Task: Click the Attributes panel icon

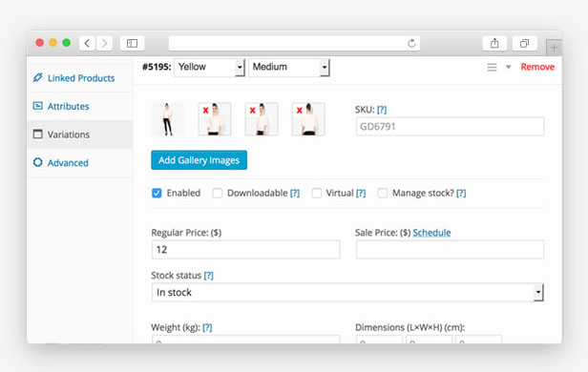Action: tap(37, 106)
